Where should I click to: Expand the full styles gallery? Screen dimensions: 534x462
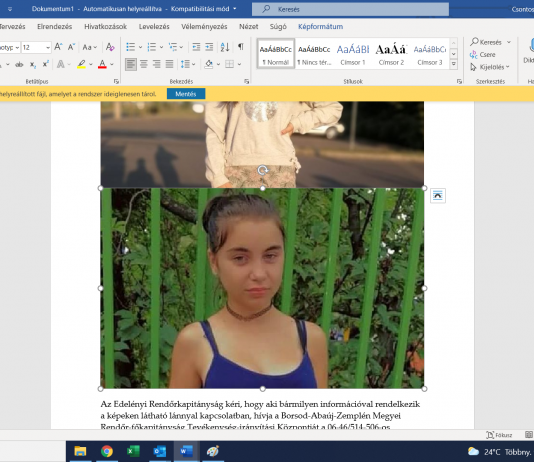453,64
